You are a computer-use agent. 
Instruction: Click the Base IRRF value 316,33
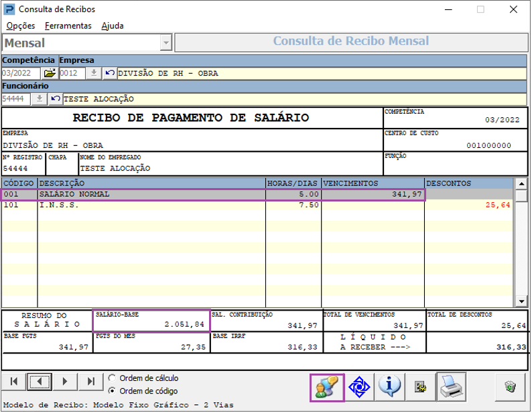click(x=302, y=347)
